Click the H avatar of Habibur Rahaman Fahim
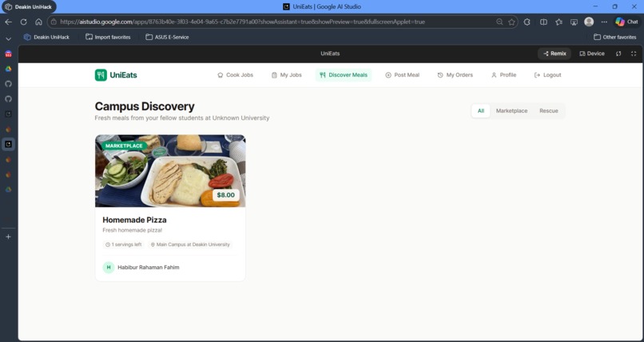The height and width of the screenshot is (342, 644). (x=109, y=268)
